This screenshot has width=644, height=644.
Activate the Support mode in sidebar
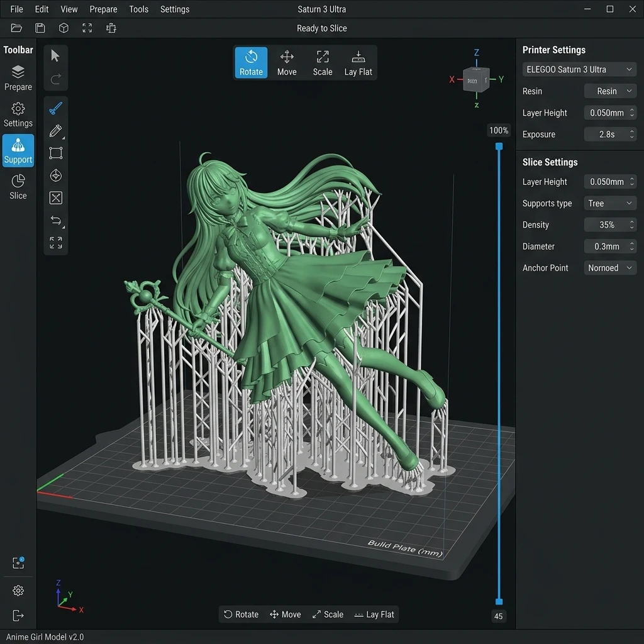(18, 151)
